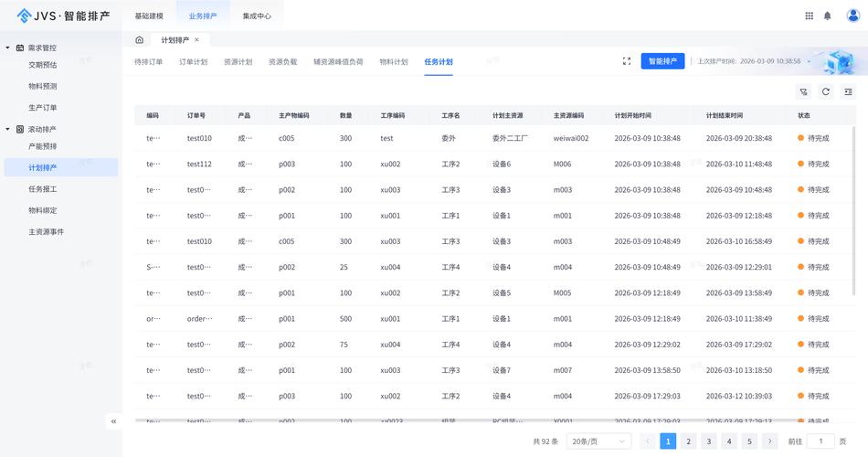Click the 滚动排产 group icon

pos(20,129)
